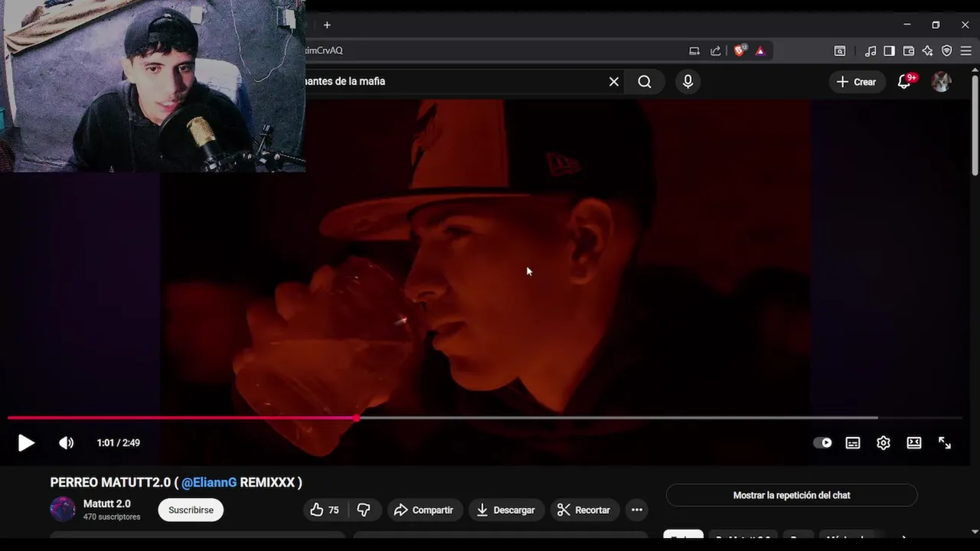Click the Compartir share button
Screen dimensions: 980x551
tap(423, 510)
